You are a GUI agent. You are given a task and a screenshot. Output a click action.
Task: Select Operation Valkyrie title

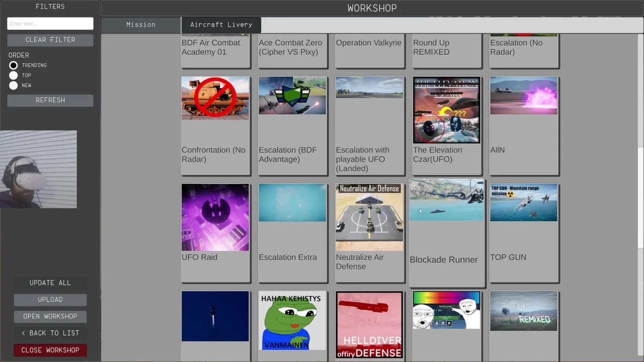(x=369, y=43)
